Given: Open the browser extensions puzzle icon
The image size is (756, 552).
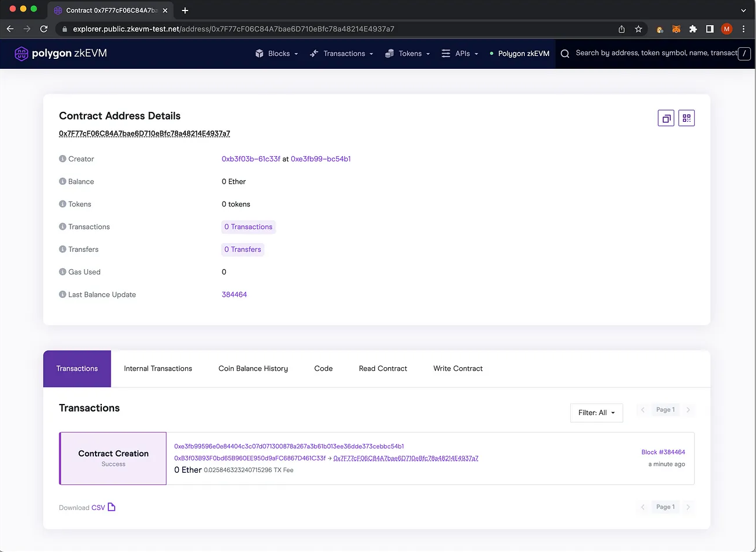Looking at the screenshot, I should (693, 29).
